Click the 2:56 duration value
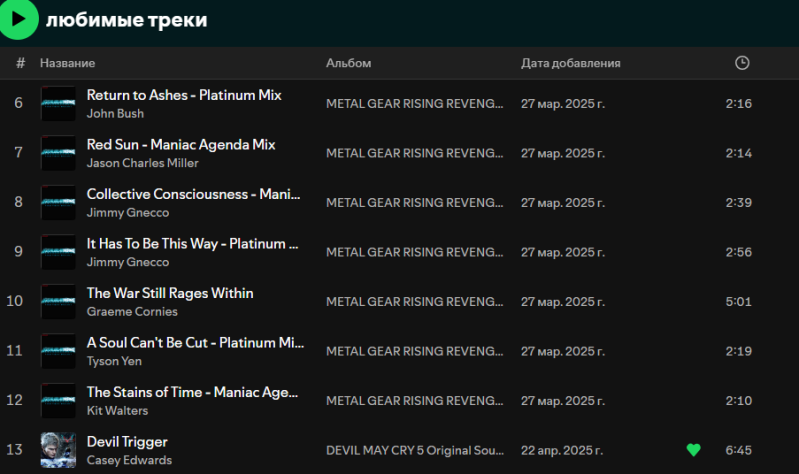 738,252
